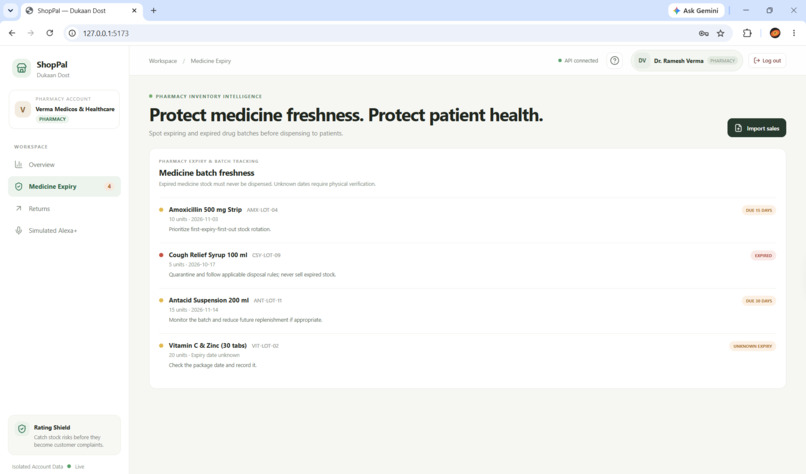The image size is (806, 474).
Task: Close the ShopPal browser tab
Action: click(x=134, y=10)
